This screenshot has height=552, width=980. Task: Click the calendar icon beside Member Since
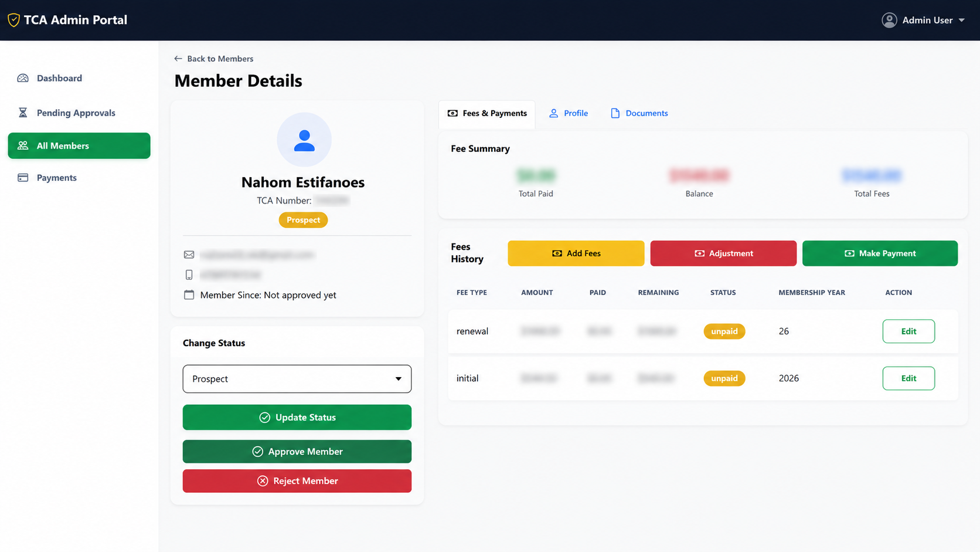coord(189,294)
